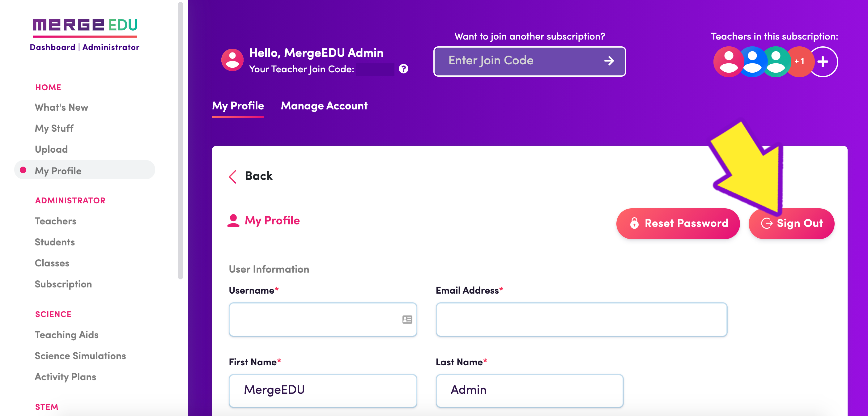Image resolution: width=868 pixels, height=416 pixels.
Task: Click the Enter Join Code field
Action: tap(529, 61)
